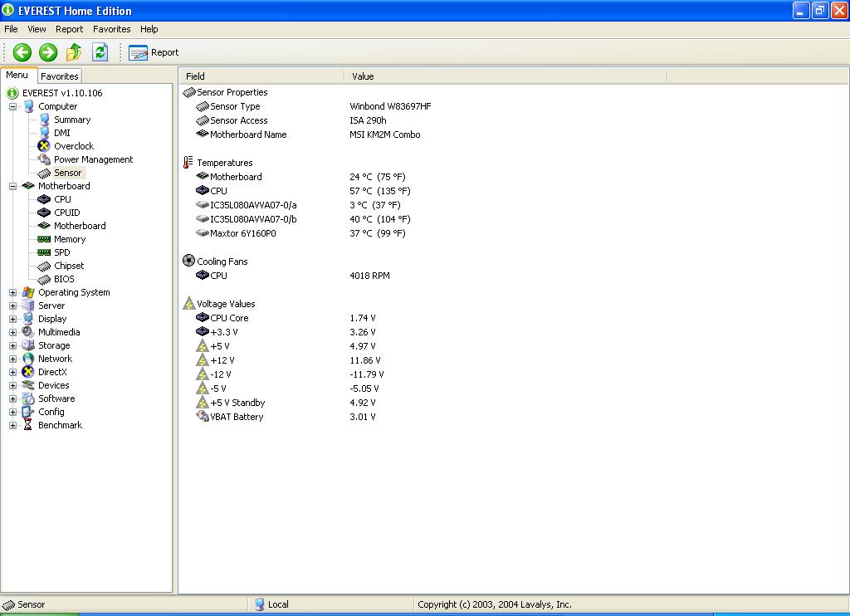Click the Voltage Values warning icon
This screenshot has height=616, width=850.
tap(188, 304)
